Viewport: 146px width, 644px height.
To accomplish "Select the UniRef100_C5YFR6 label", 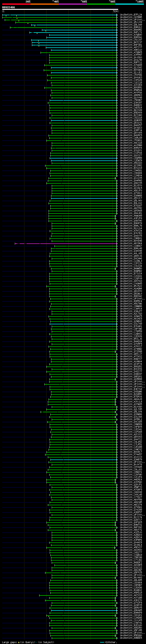I will pyautogui.click(x=131, y=75).
